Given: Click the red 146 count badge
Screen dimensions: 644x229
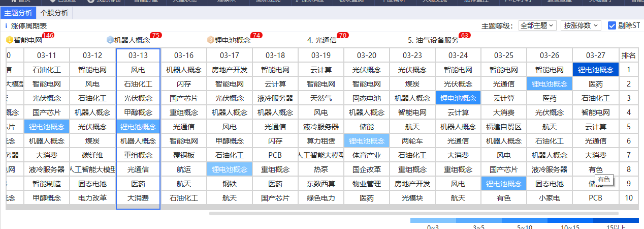Looking at the screenshot, I should pyautogui.click(x=48, y=35).
